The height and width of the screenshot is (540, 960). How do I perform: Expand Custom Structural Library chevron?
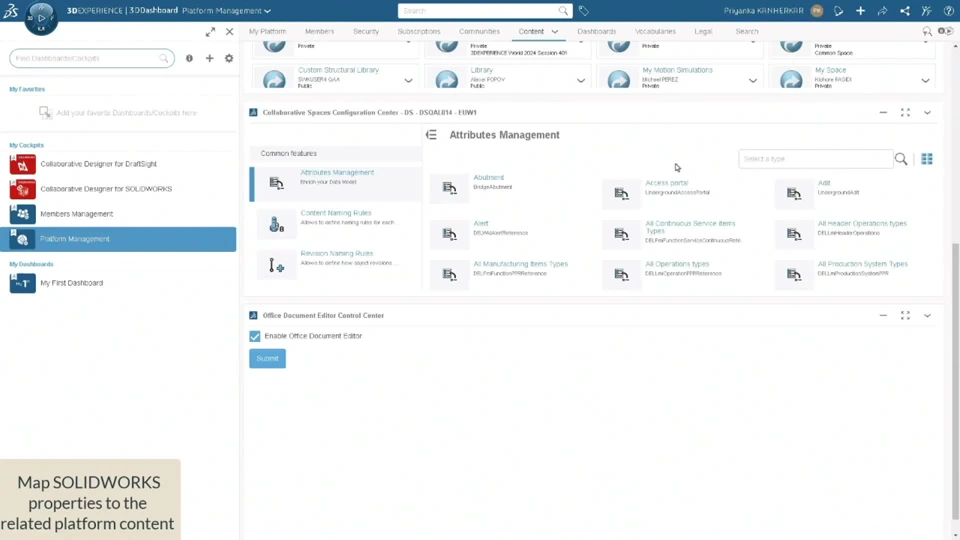point(408,81)
